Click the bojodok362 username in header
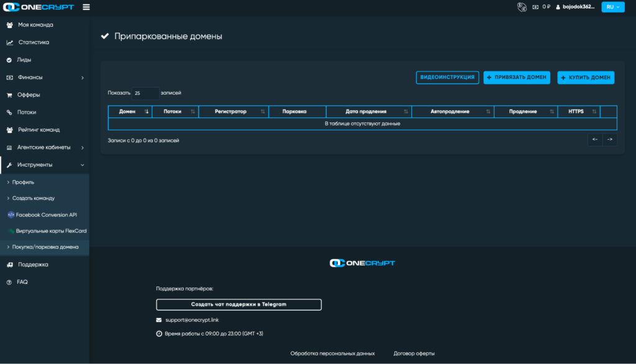 (x=578, y=7)
